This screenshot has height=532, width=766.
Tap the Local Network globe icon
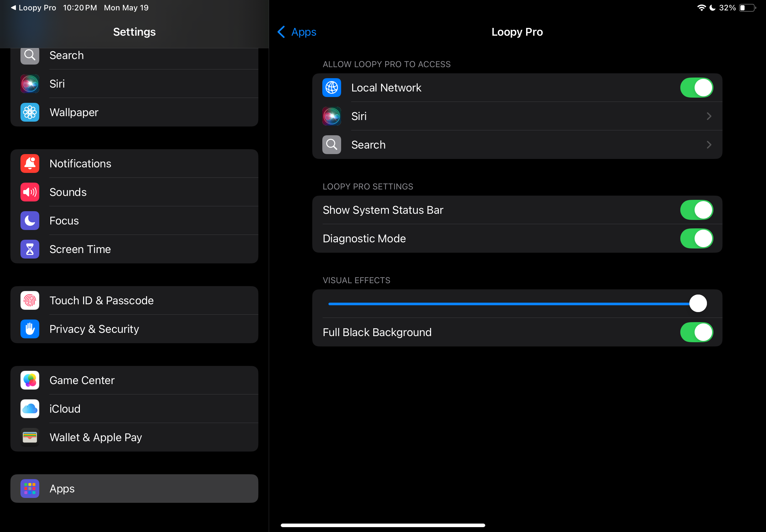pyautogui.click(x=331, y=88)
